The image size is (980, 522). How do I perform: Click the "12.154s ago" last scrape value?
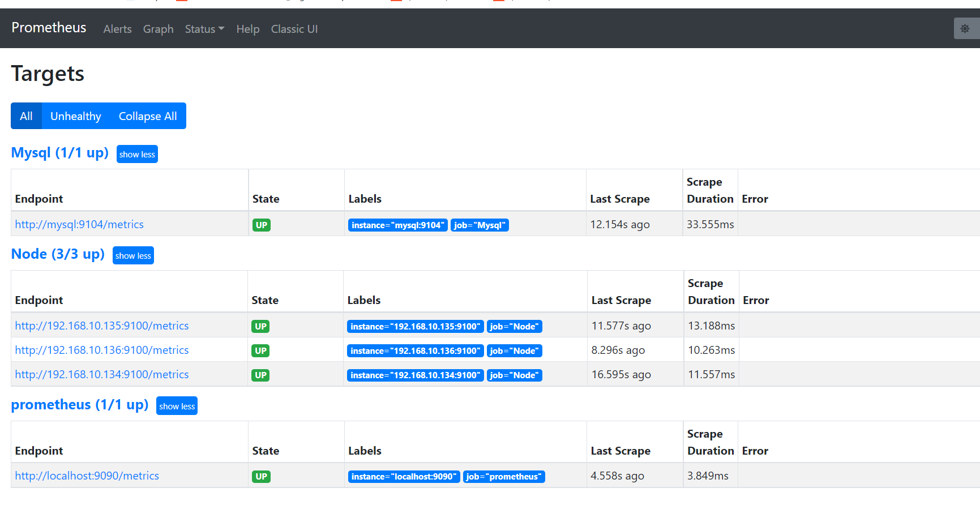coord(620,224)
